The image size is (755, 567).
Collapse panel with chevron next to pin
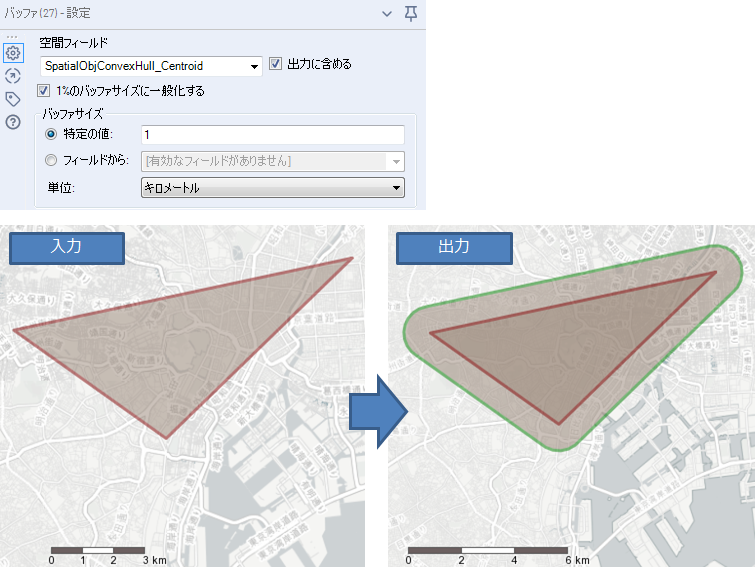[x=387, y=14]
